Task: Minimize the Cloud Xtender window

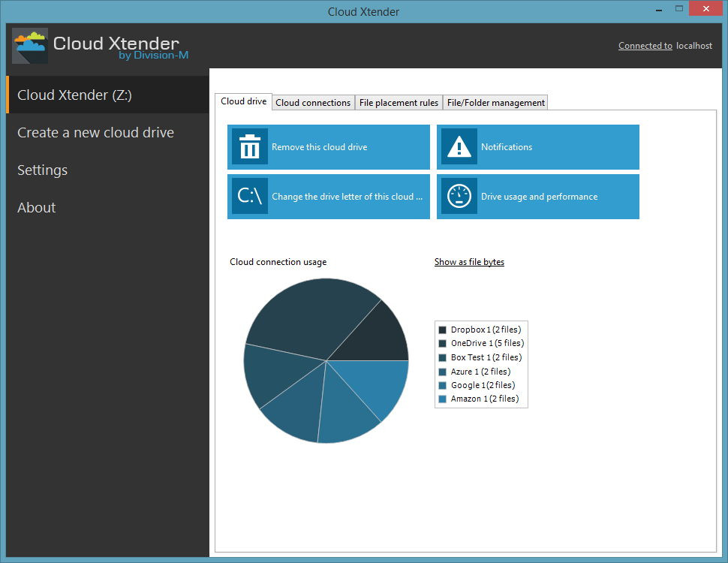Action: pyautogui.click(x=658, y=9)
